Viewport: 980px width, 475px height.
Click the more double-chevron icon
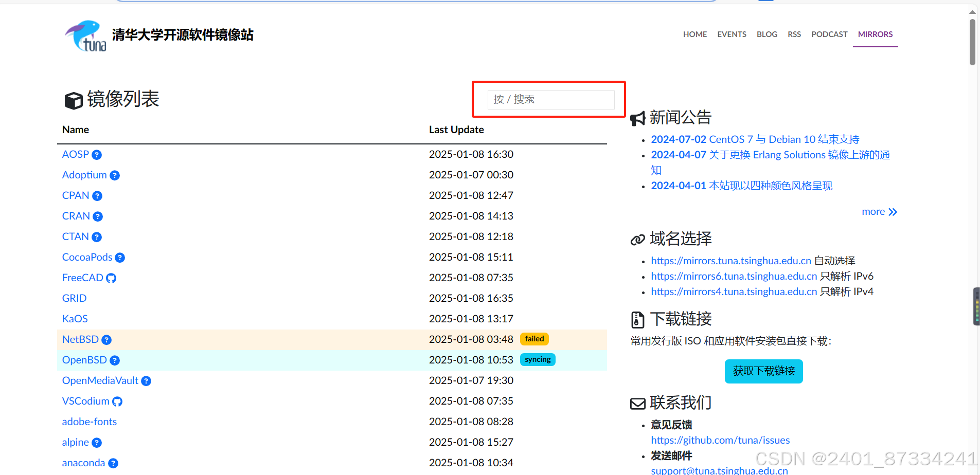893,212
